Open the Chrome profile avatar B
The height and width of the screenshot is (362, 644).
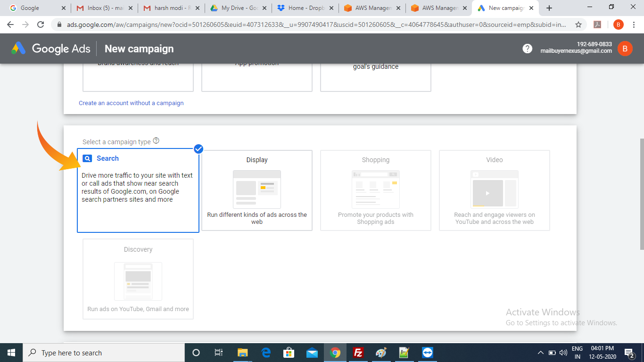[x=618, y=25]
